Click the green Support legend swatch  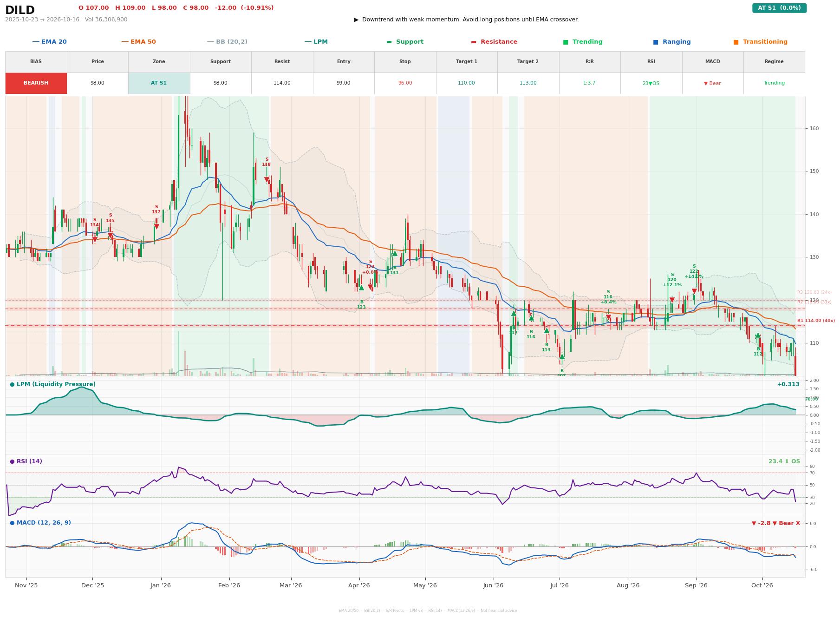point(389,42)
